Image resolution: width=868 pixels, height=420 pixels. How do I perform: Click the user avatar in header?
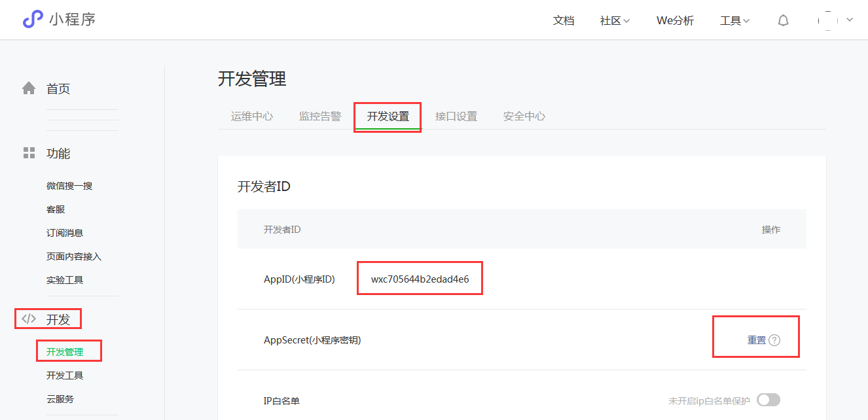pos(828,20)
